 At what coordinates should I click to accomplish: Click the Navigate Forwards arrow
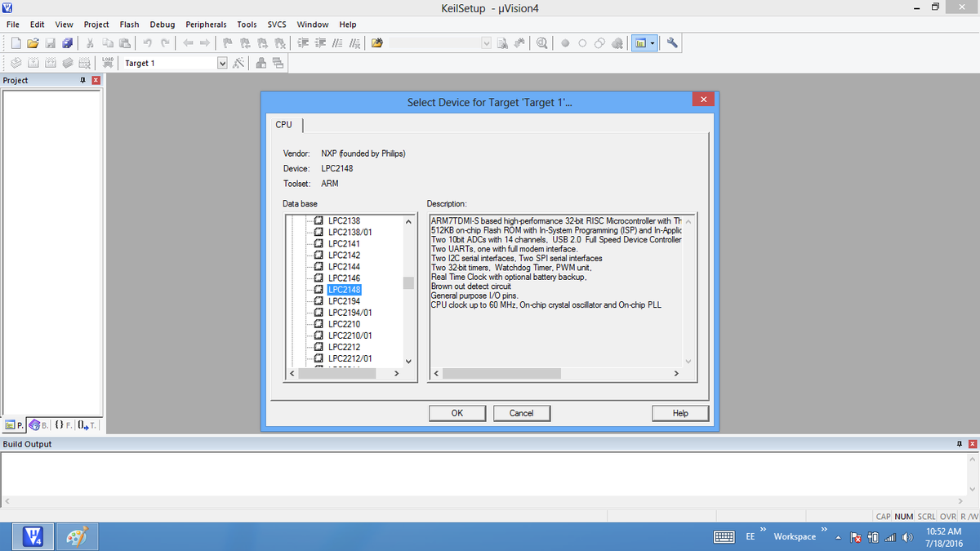click(x=205, y=42)
